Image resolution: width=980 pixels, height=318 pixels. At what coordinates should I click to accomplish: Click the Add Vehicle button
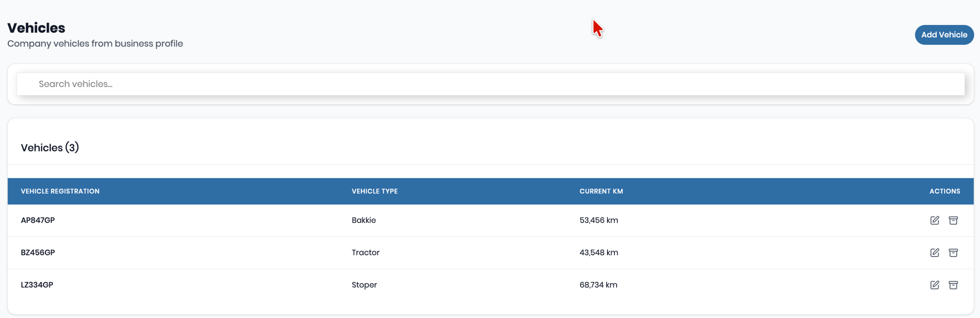[944, 35]
